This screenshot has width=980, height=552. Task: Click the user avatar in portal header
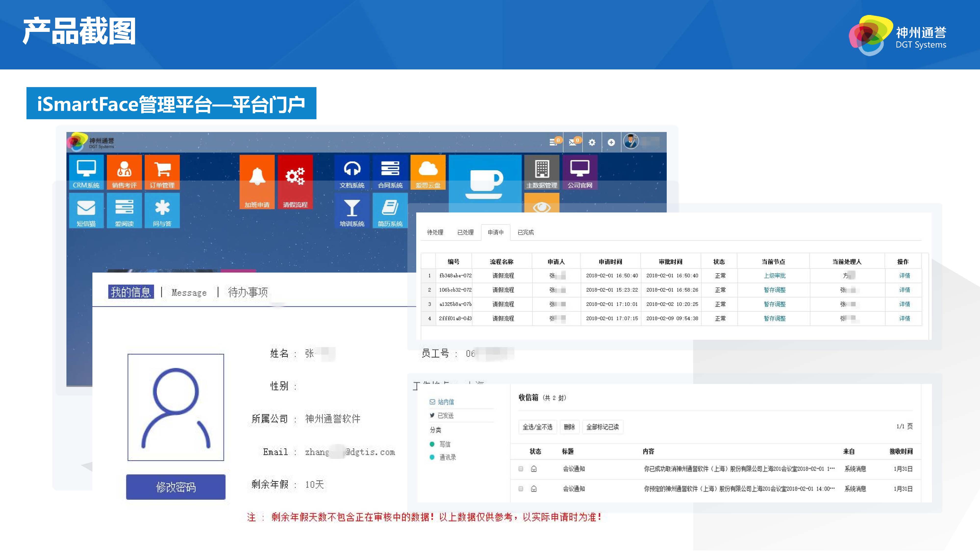point(631,142)
